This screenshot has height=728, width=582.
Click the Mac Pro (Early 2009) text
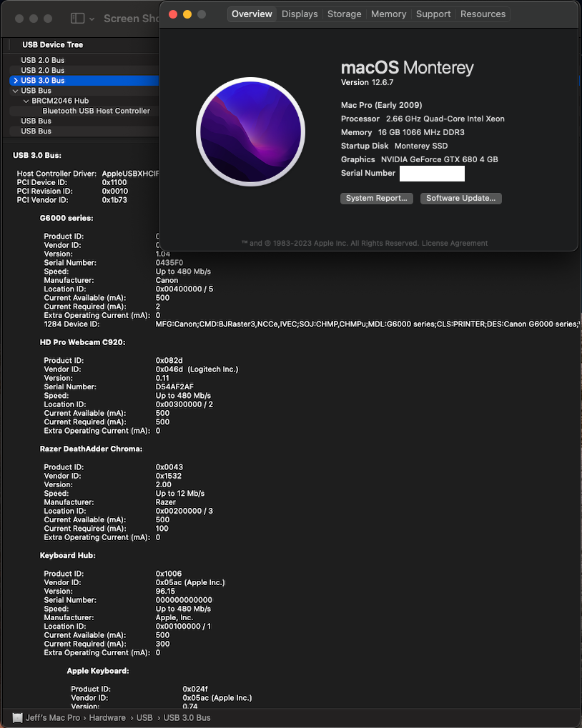[x=381, y=106]
